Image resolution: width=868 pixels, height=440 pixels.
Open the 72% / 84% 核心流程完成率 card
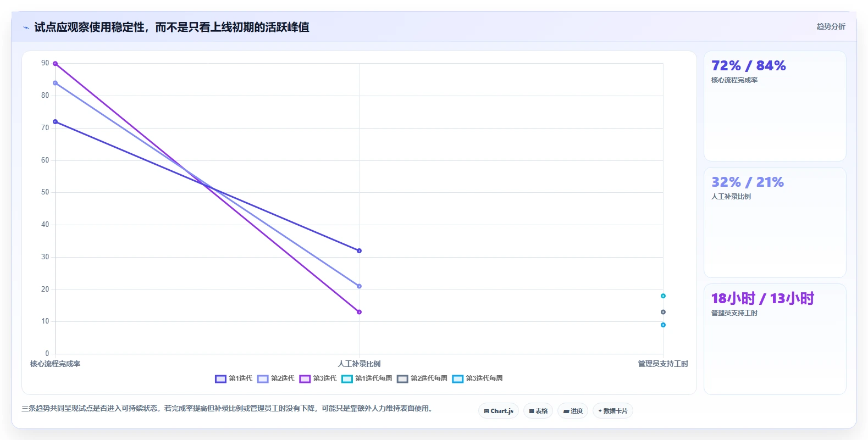tap(775, 106)
